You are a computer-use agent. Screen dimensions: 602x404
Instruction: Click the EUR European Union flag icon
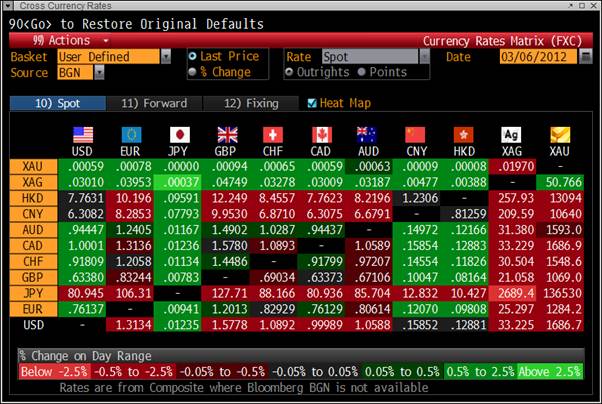131,134
